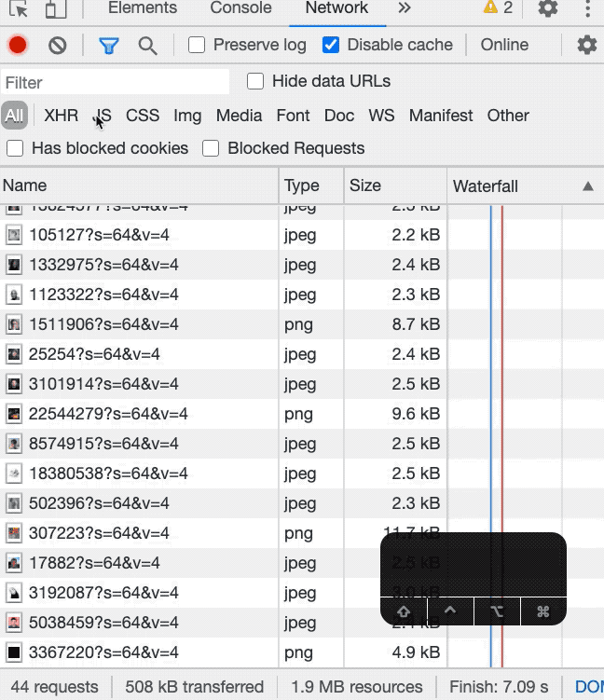604x700 pixels.
Task: Enable Has blocked cookies checkbox
Action: coord(15,148)
